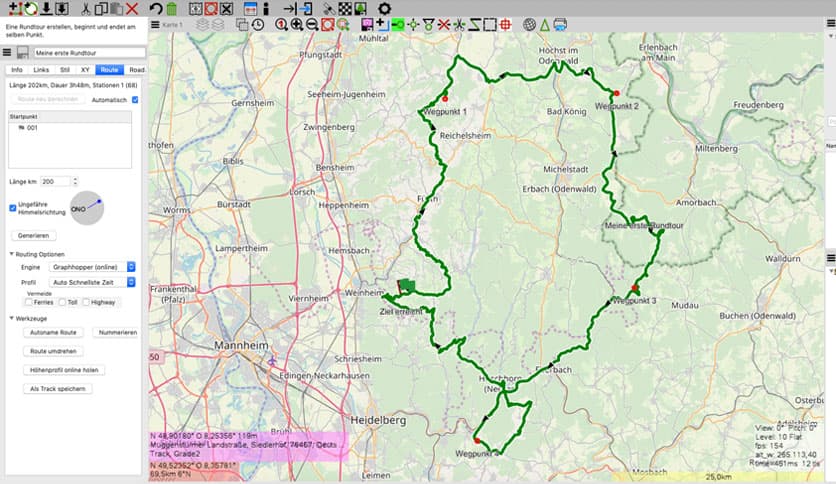The height and width of the screenshot is (484, 836).
Task: Click the Nummerieren button
Action: click(117, 333)
